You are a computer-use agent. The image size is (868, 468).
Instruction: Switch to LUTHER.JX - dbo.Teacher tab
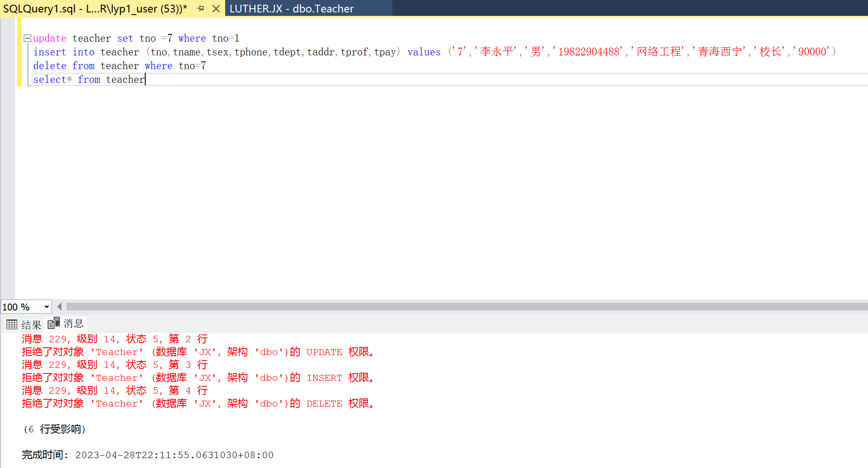(x=291, y=9)
